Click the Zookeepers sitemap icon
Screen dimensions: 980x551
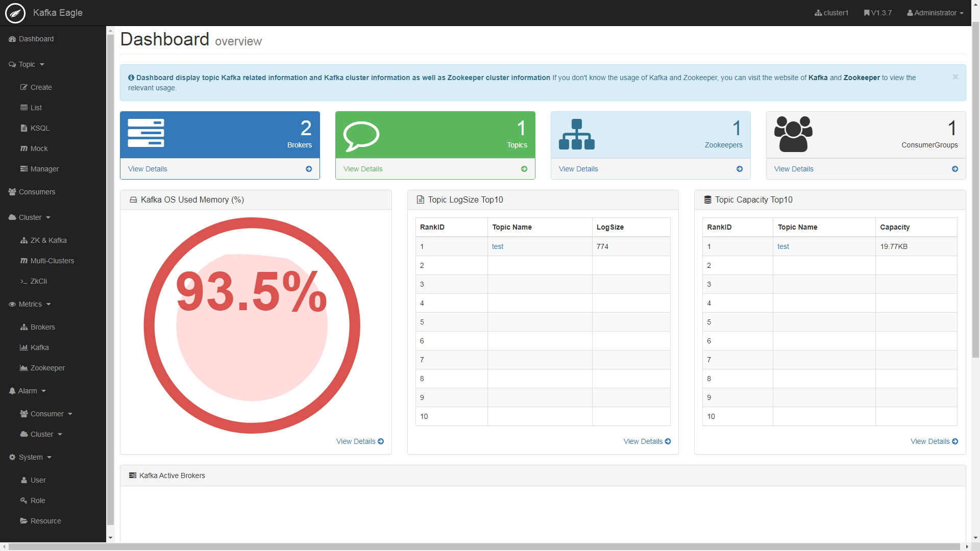click(x=576, y=135)
